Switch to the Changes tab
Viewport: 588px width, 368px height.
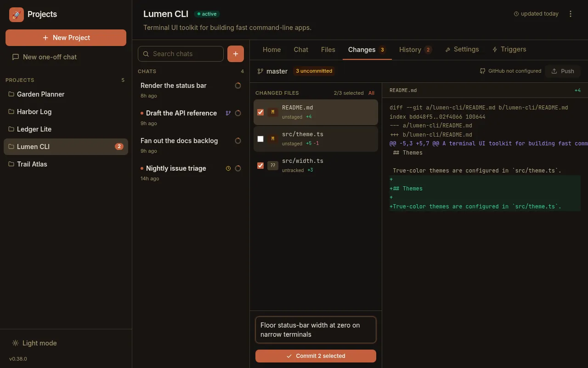point(367,50)
